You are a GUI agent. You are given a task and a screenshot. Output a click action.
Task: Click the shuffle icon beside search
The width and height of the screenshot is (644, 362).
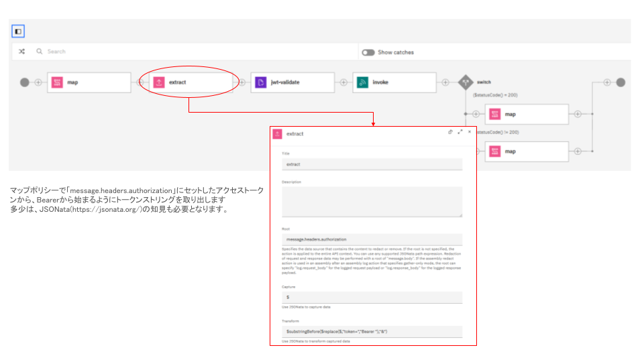[21, 52]
